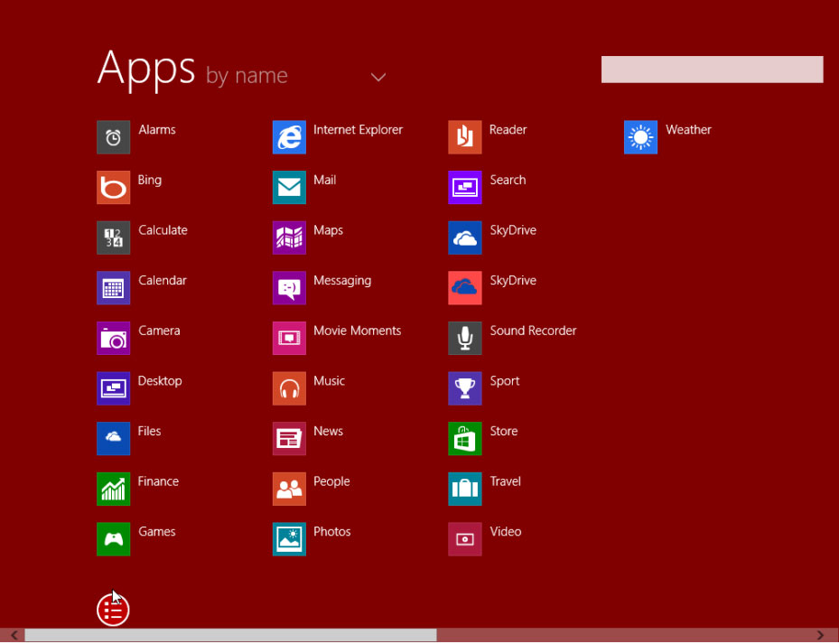This screenshot has width=839, height=644.
Task: Click the blue Files cloud icon
Action: (114, 438)
